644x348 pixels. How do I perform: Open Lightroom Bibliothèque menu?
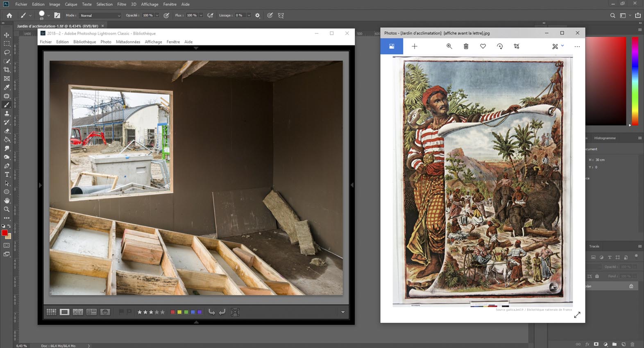pyautogui.click(x=84, y=42)
